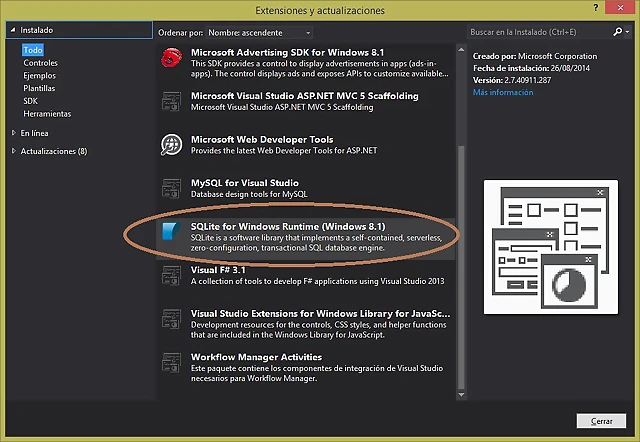
Task: Expand the Actualizaciones (8) section
Action: click(13, 151)
